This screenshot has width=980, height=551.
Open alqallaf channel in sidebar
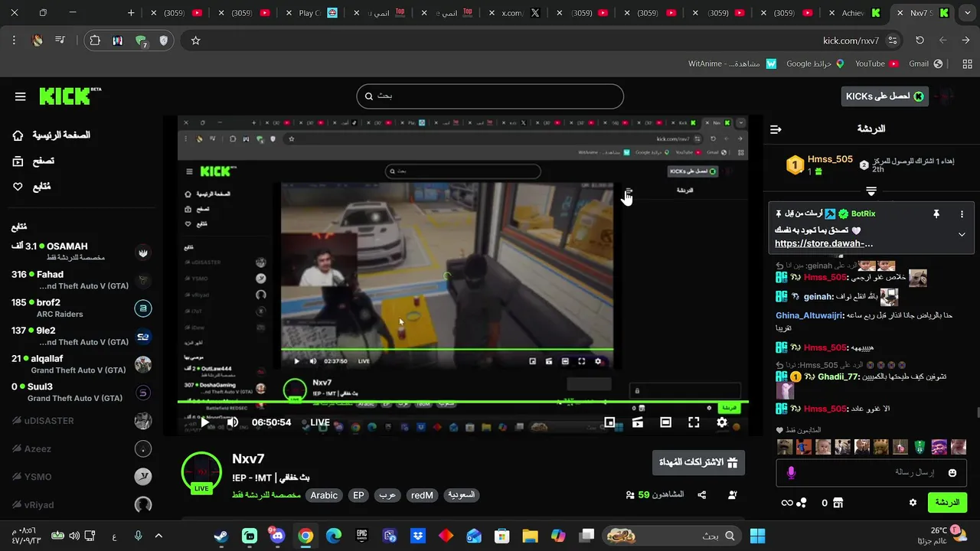coord(80,364)
